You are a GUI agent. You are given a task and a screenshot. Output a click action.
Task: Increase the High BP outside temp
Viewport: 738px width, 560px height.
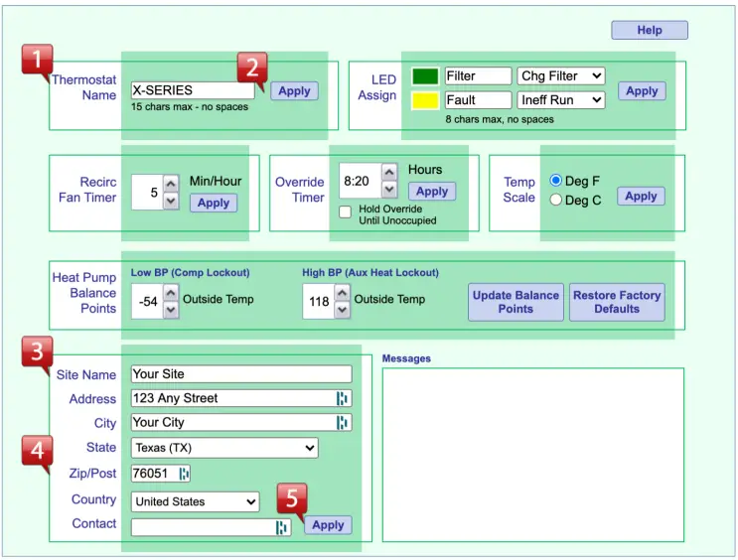click(342, 293)
